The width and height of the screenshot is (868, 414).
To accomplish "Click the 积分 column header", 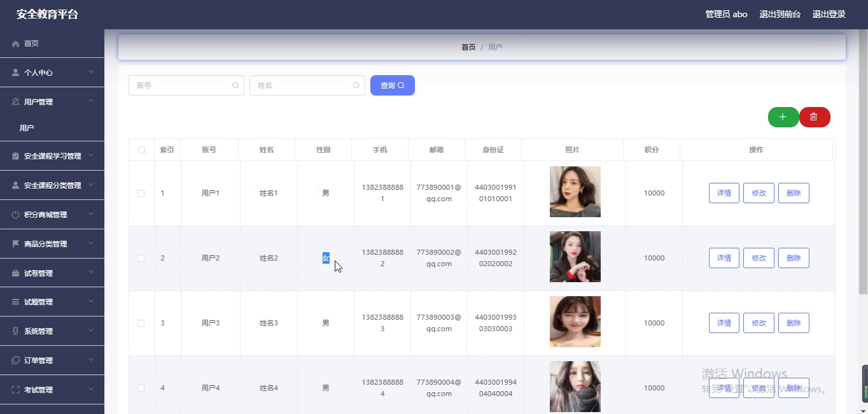I will (x=652, y=150).
